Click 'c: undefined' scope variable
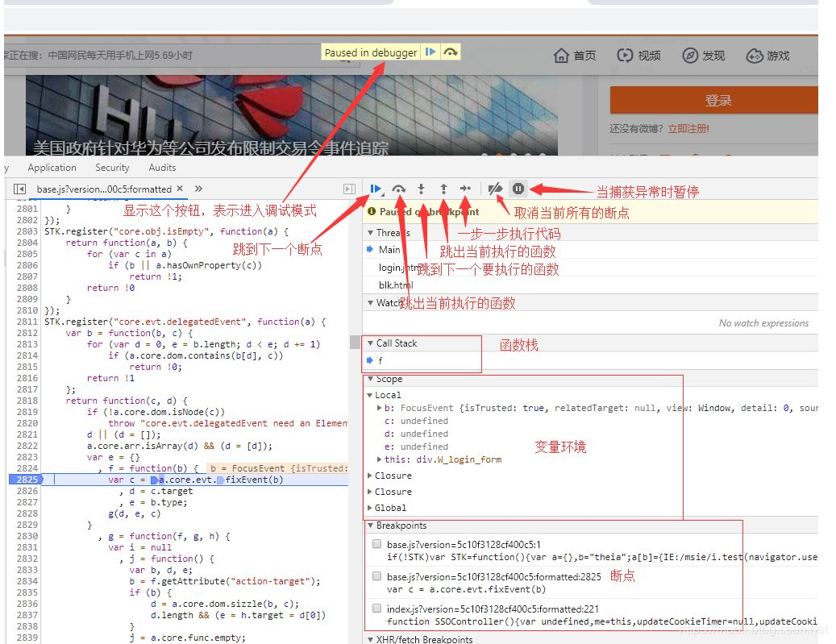 coord(416,422)
